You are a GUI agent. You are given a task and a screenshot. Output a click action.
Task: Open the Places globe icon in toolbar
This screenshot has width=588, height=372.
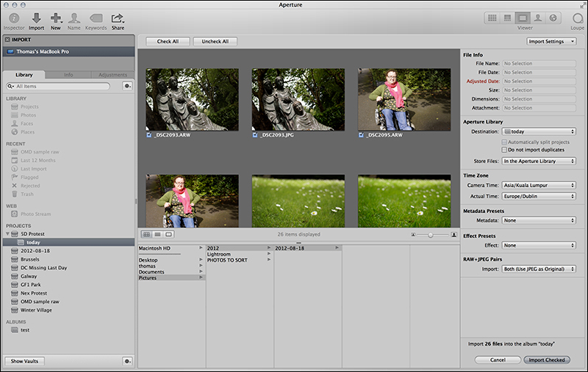tap(553, 18)
